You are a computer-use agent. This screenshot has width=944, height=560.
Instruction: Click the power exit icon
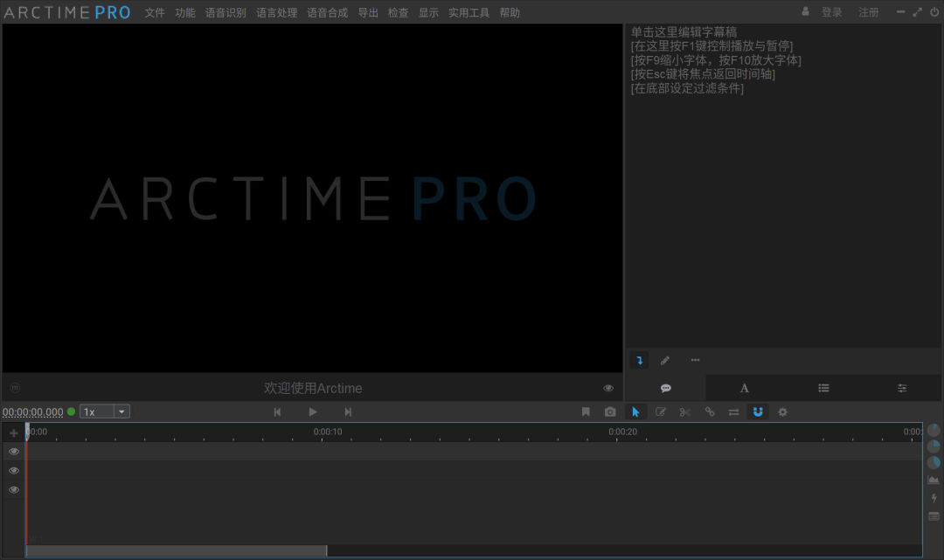pyautogui.click(x=934, y=12)
